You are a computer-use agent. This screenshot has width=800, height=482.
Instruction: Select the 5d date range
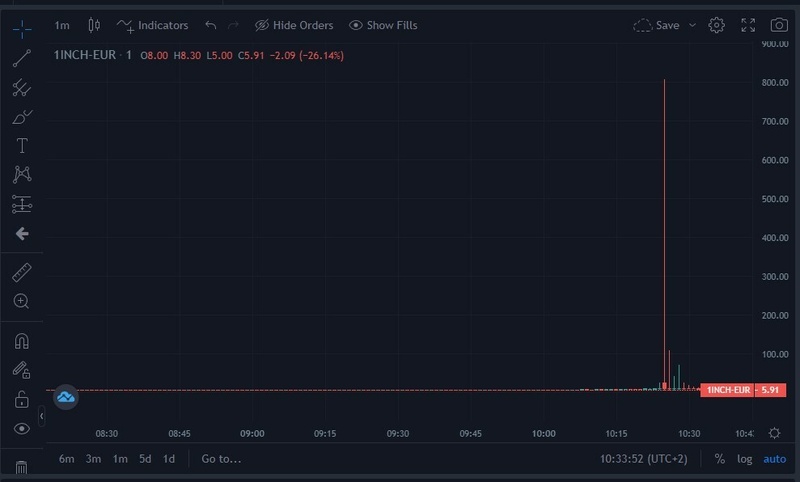click(x=145, y=459)
